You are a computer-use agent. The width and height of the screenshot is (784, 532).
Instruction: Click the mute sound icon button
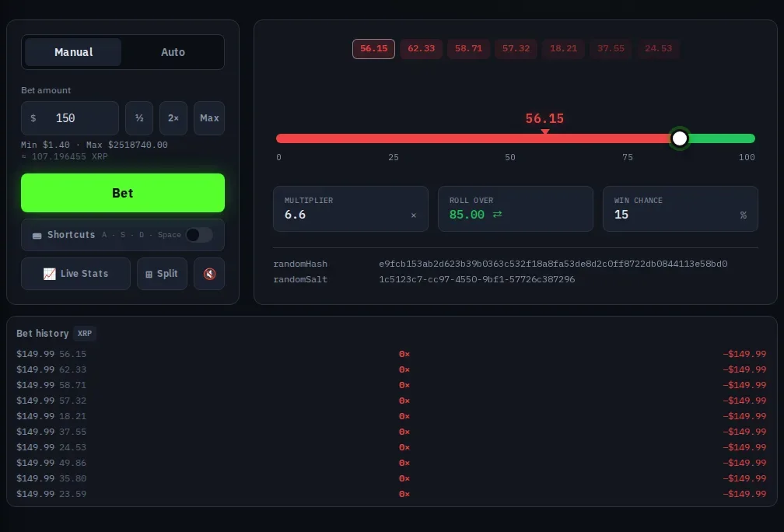[x=209, y=274]
